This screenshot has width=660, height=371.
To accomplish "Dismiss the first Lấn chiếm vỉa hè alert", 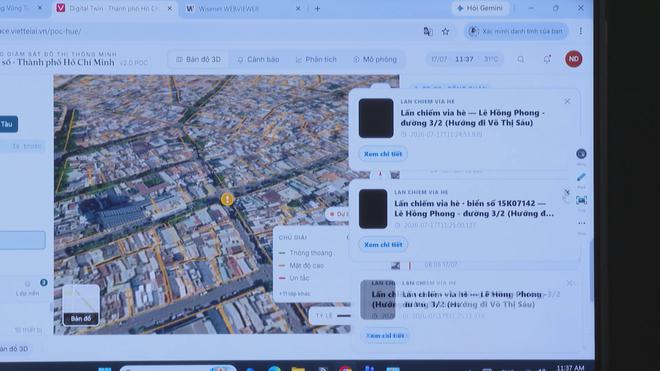I will tap(567, 101).
